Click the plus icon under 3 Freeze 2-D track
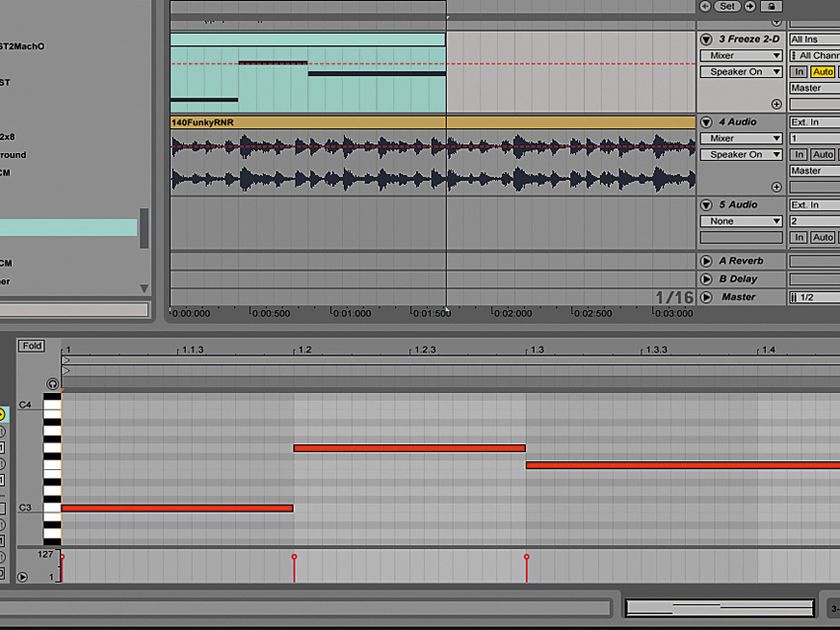Screen dimensions: 840x630 pyautogui.click(x=777, y=103)
